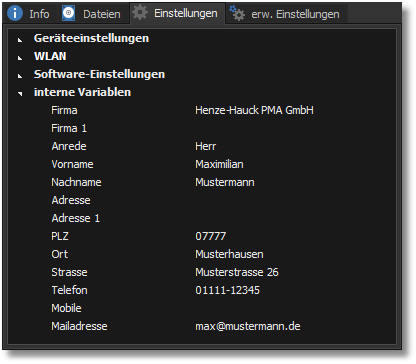Click the Einstellungen gear icon
The image size is (416, 364).
click(140, 13)
